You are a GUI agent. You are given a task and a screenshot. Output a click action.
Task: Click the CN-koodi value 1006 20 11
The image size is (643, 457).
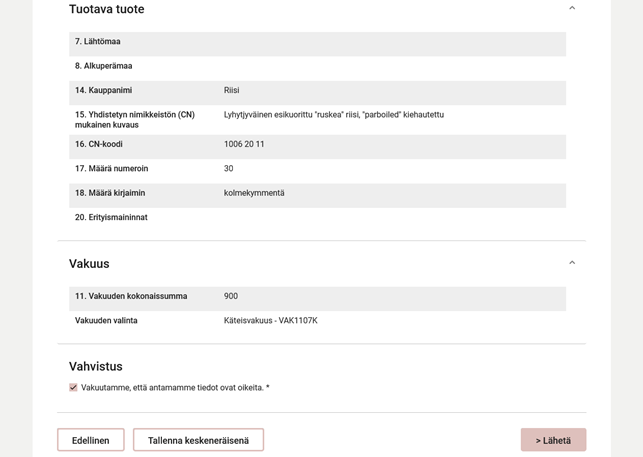244,145
